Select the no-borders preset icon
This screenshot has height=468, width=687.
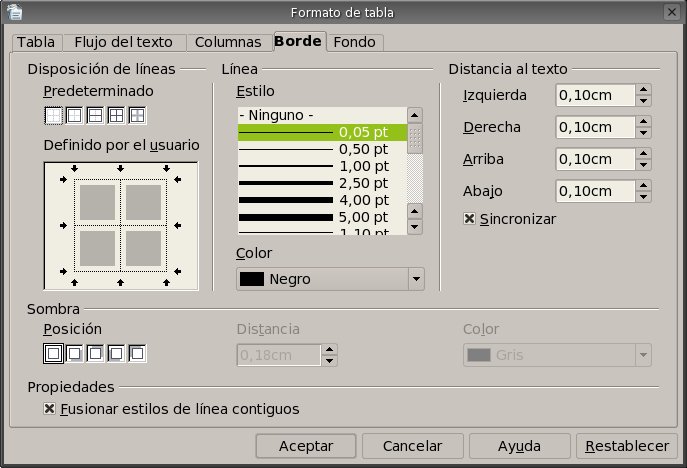(x=54, y=115)
